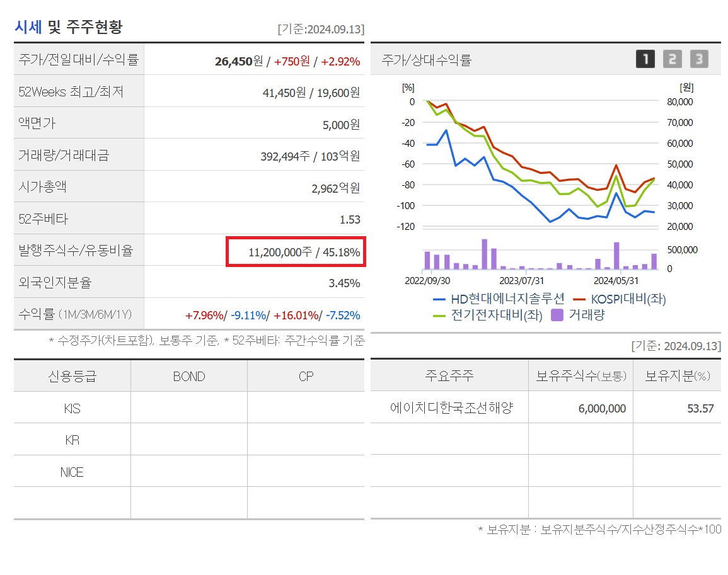
Task: Switch to chart view 2
Action: [x=672, y=59]
